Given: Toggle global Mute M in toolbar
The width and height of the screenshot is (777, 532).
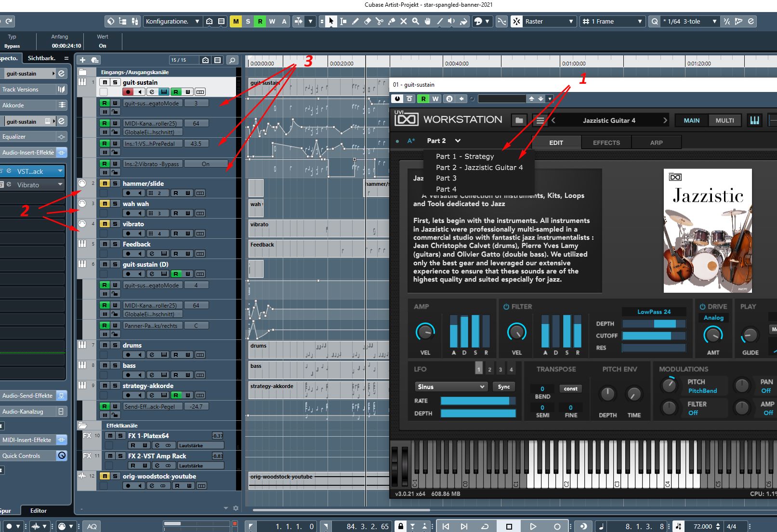Looking at the screenshot, I should (x=236, y=21).
